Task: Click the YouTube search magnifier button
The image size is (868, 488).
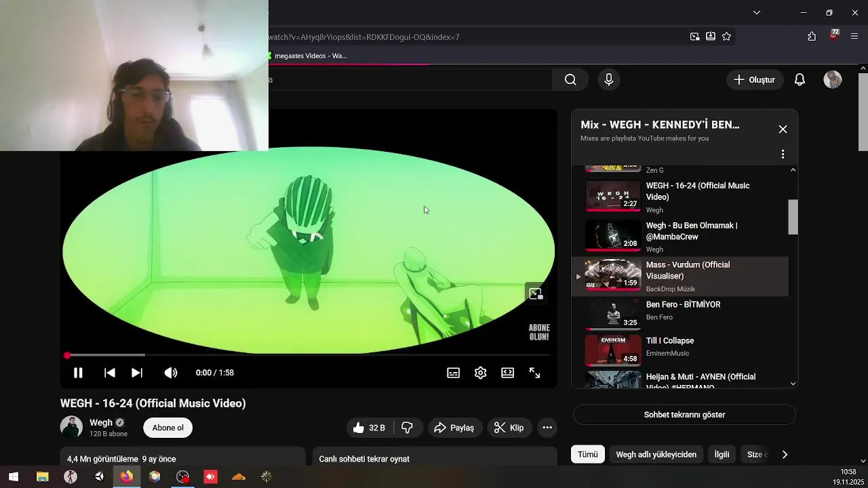Action: coord(570,80)
